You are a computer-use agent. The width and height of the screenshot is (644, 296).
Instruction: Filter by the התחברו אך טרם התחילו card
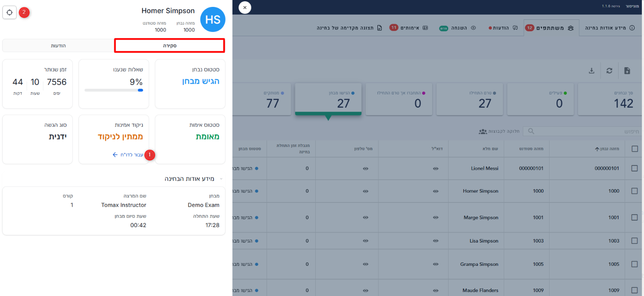[399, 99]
